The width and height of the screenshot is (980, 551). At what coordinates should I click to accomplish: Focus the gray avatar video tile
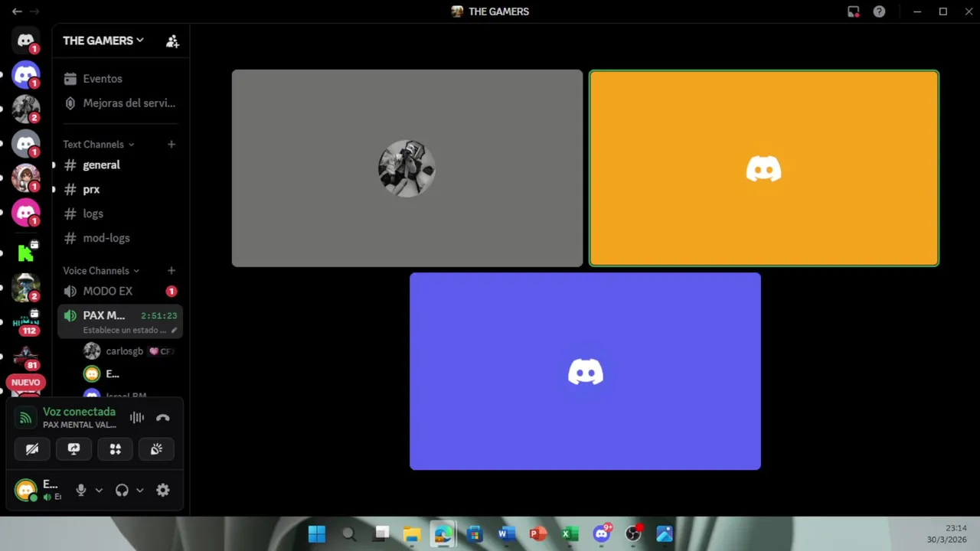(x=407, y=168)
